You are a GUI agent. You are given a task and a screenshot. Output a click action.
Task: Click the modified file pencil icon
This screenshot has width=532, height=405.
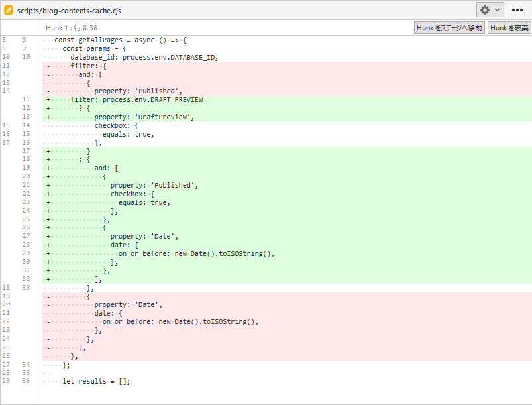tap(9, 11)
